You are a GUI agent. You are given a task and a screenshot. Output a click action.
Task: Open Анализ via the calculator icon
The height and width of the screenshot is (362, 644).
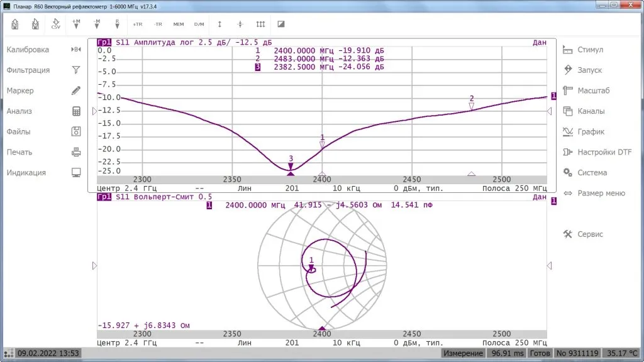point(76,111)
